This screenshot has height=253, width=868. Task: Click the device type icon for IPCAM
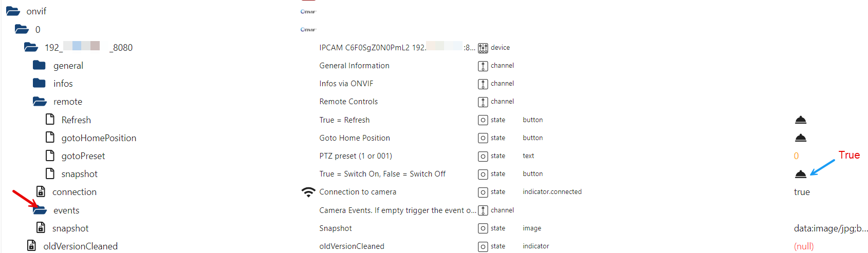(x=483, y=48)
